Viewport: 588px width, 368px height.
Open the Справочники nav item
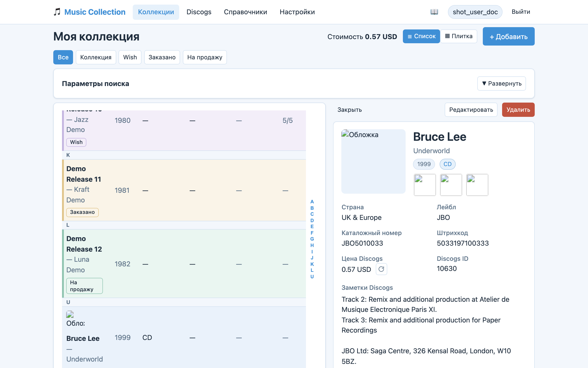point(245,12)
